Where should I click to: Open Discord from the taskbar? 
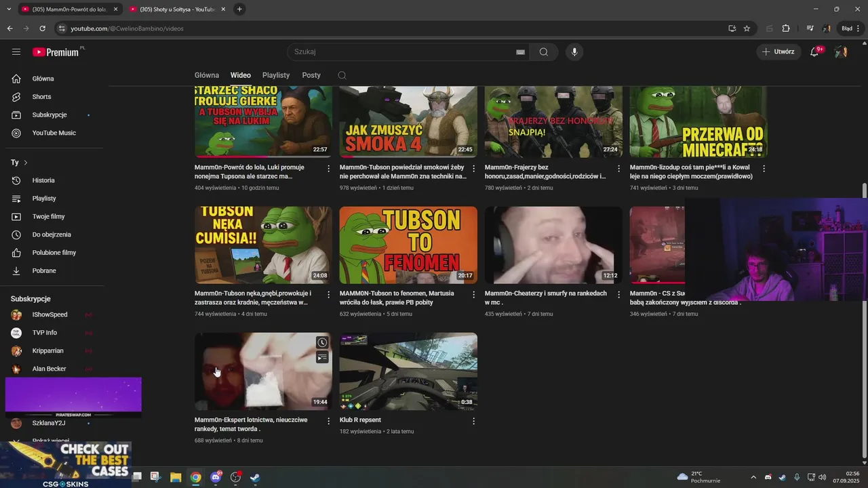click(216, 477)
